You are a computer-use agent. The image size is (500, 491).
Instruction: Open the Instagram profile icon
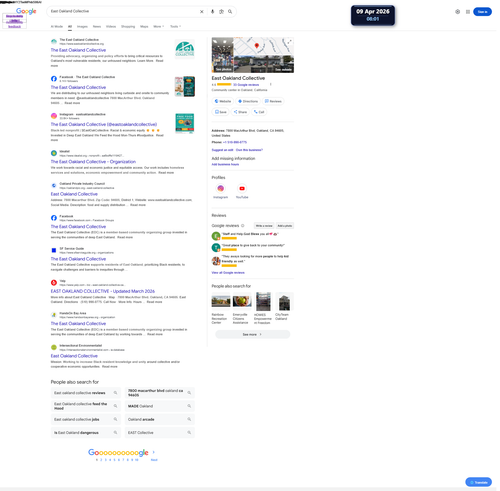(221, 189)
